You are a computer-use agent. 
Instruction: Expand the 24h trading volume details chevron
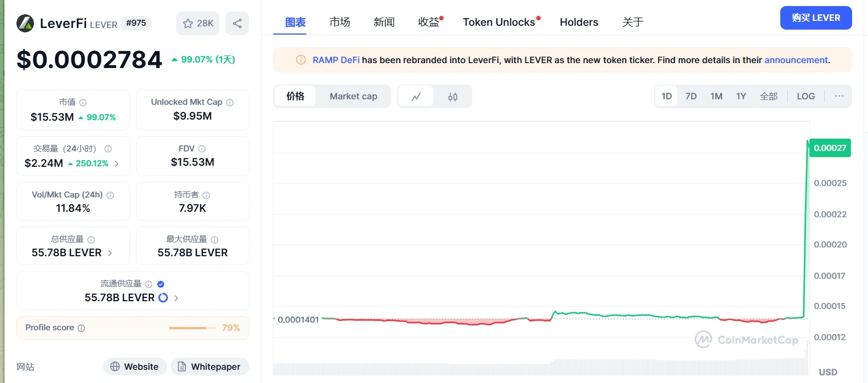[x=116, y=164]
